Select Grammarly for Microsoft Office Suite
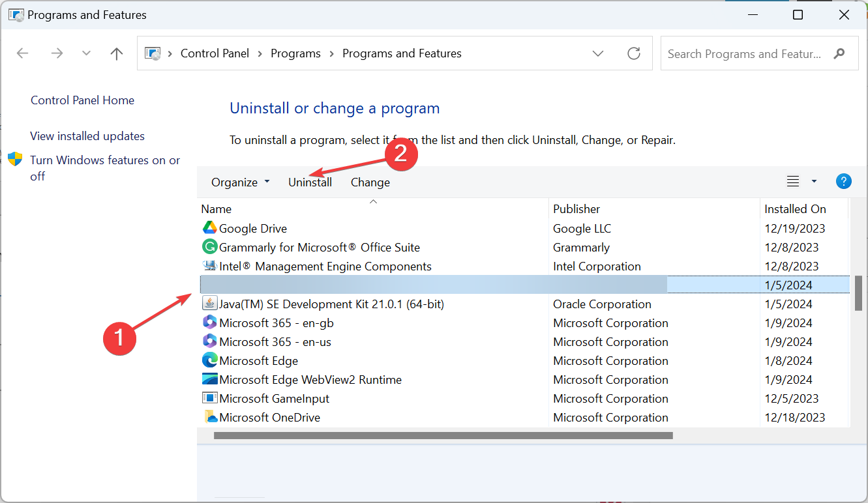This screenshot has width=868, height=503. click(320, 248)
